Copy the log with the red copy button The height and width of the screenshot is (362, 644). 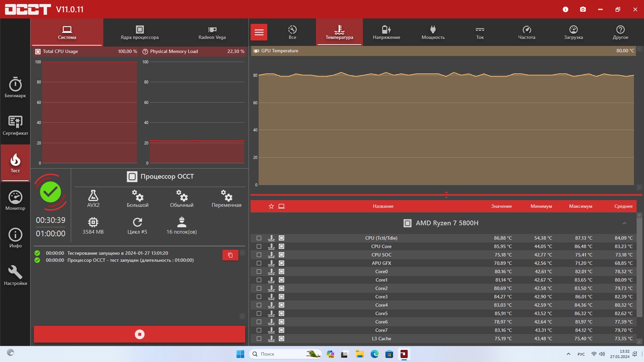[x=230, y=255]
